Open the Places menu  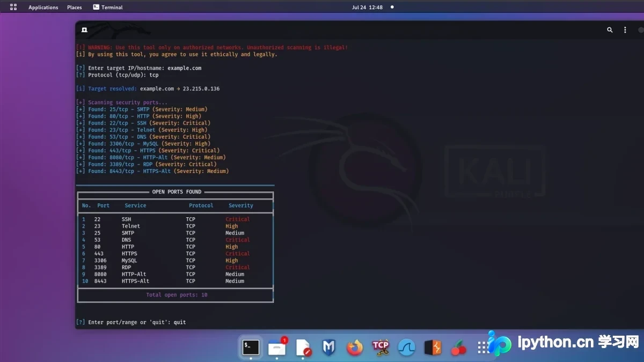75,8
